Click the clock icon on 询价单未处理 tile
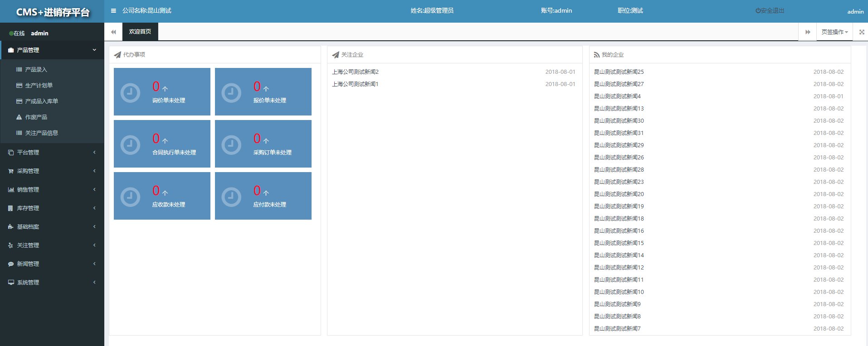The image size is (868, 346). tap(130, 93)
